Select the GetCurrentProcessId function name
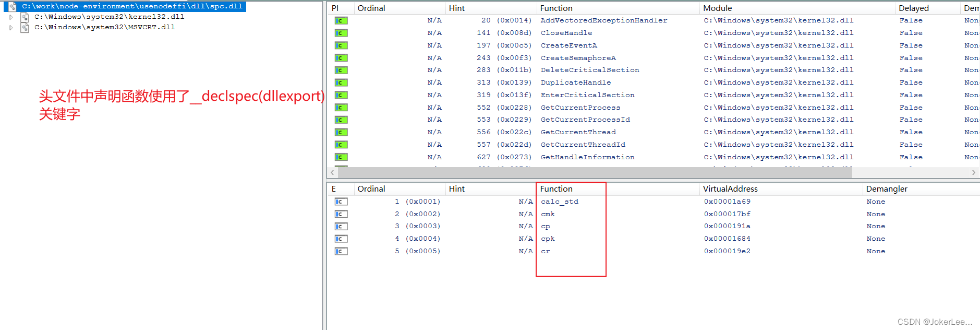The height and width of the screenshot is (330, 980). (585, 120)
